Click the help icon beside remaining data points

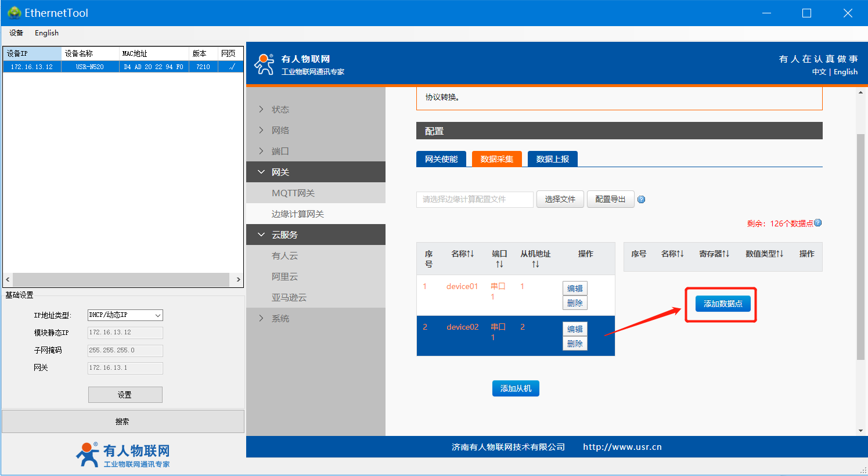818,223
